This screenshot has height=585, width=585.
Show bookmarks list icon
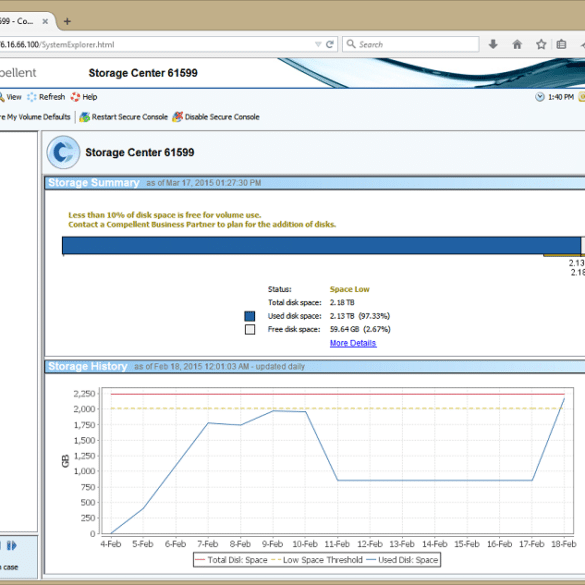[561, 44]
